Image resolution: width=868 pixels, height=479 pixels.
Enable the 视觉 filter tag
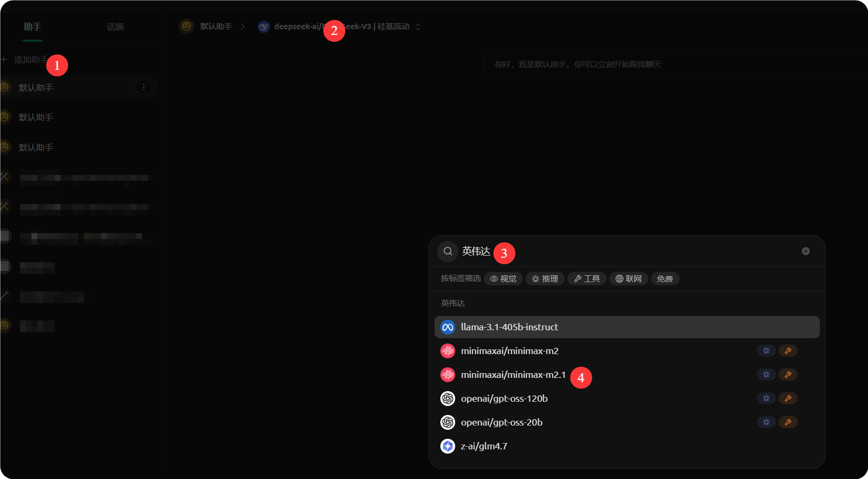click(x=503, y=279)
